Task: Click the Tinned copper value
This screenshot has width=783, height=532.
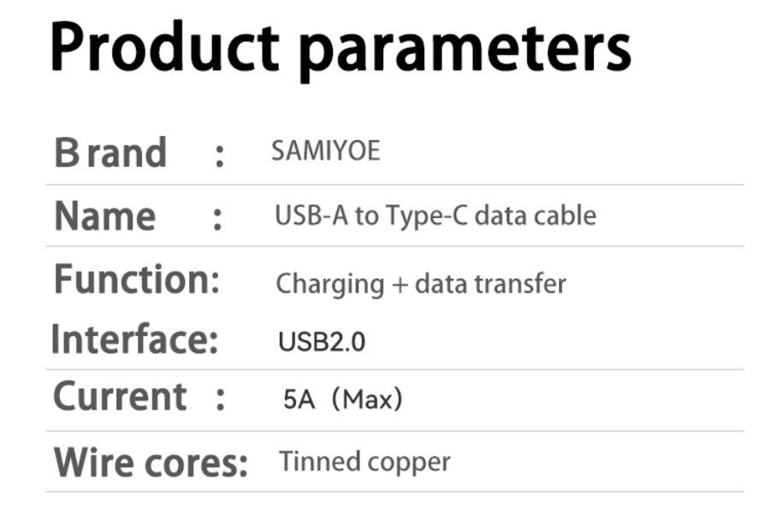Action: (x=365, y=462)
